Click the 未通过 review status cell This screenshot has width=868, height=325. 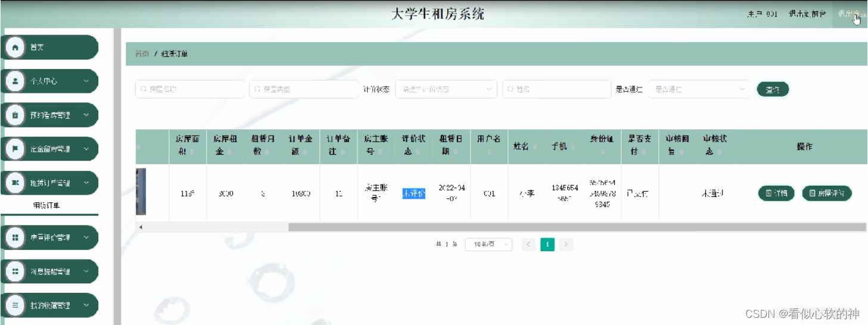[713, 193]
